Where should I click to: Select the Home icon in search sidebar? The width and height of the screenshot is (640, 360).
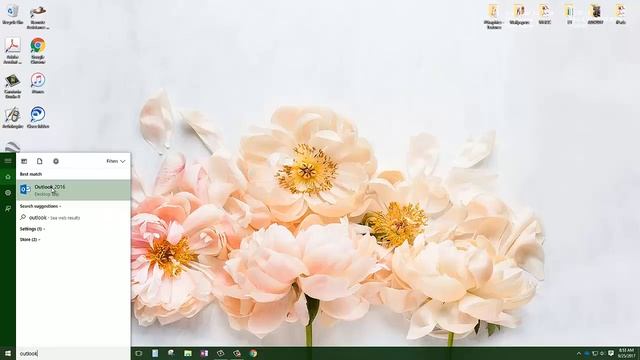8,177
